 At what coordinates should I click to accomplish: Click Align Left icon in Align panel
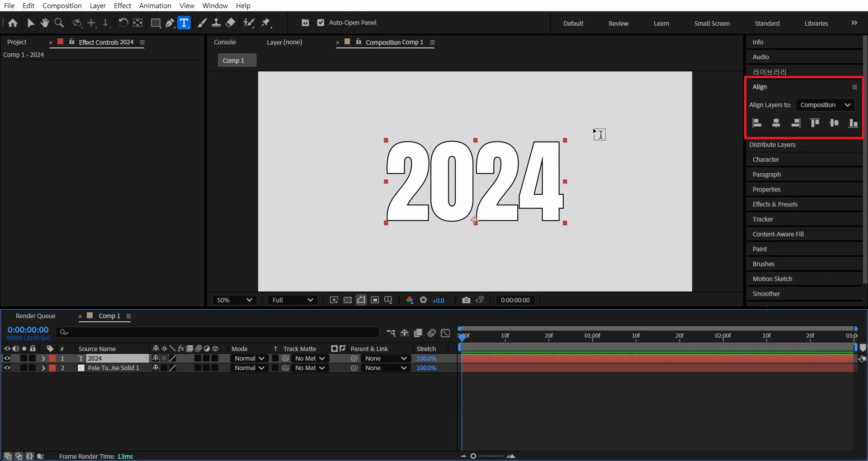(x=757, y=123)
